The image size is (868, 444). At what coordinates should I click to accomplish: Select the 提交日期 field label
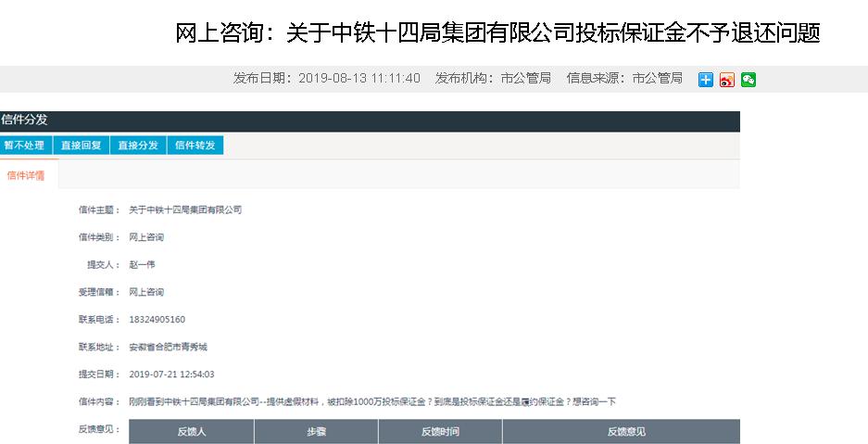99,374
